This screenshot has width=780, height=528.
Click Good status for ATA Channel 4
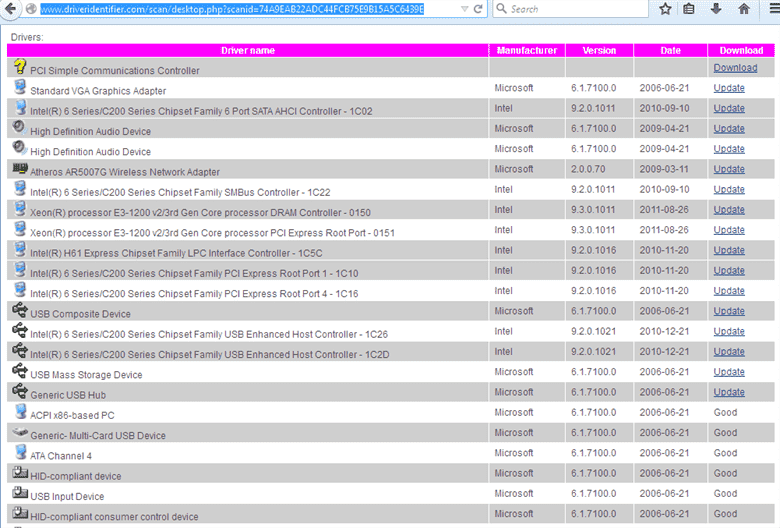pos(725,453)
